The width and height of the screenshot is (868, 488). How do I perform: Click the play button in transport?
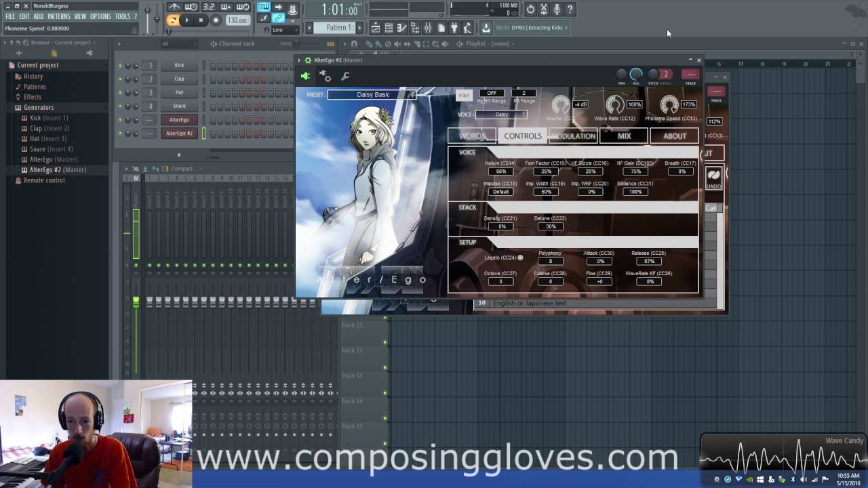(x=186, y=20)
